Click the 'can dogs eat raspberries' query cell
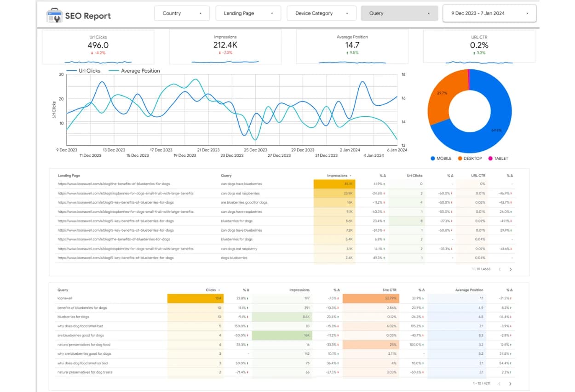The height and width of the screenshot is (392, 575). (x=240, y=193)
